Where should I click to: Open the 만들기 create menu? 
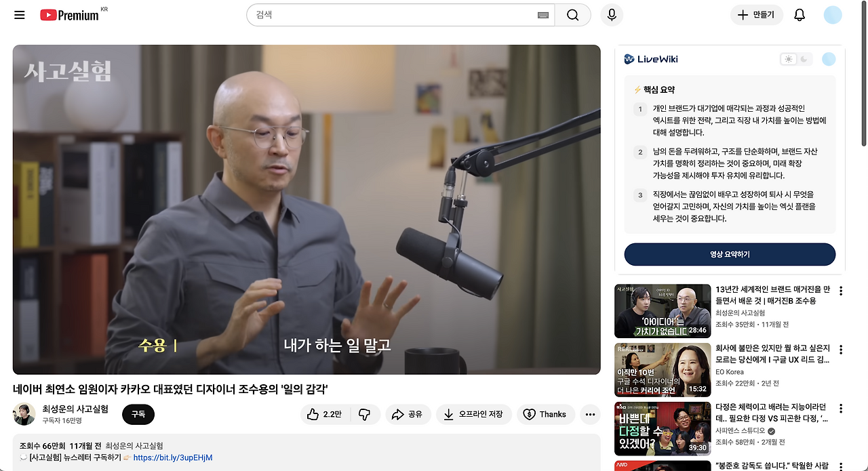(x=756, y=15)
